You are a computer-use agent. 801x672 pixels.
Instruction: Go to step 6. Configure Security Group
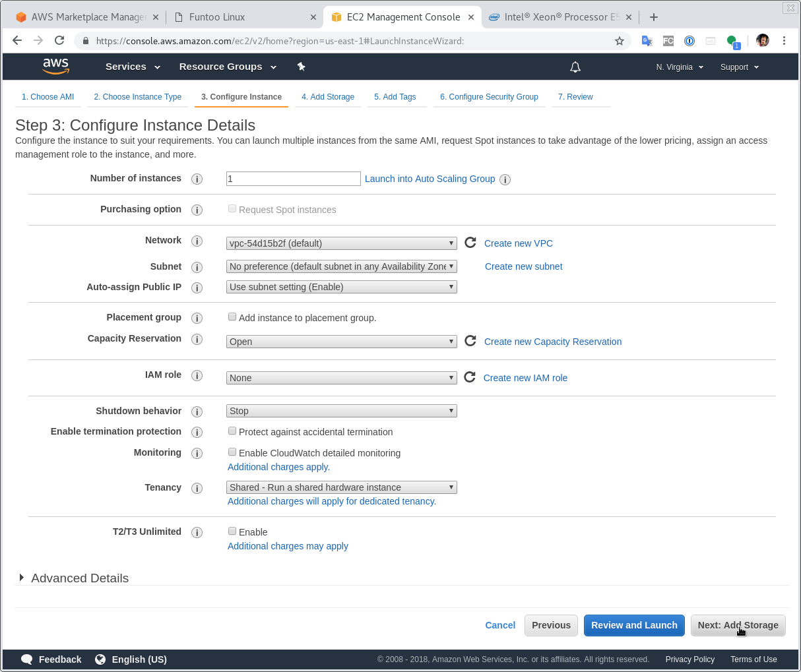click(489, 97)
